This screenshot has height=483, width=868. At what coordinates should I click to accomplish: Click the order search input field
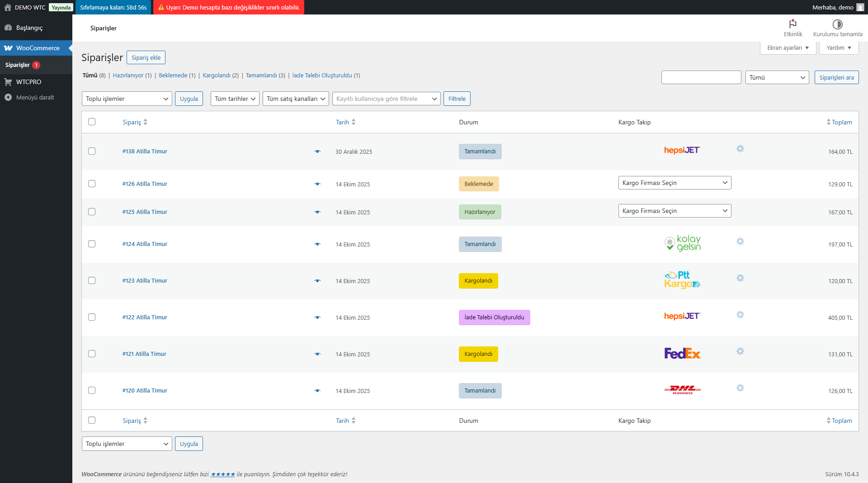[701, 77]
